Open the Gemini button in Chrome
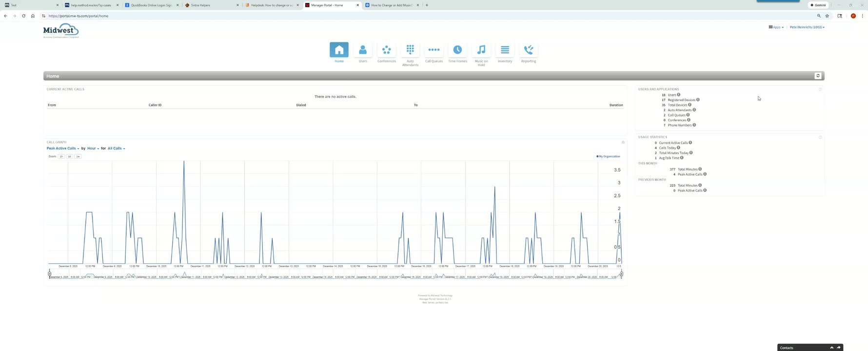868x351 pixels. coord(818,5)
